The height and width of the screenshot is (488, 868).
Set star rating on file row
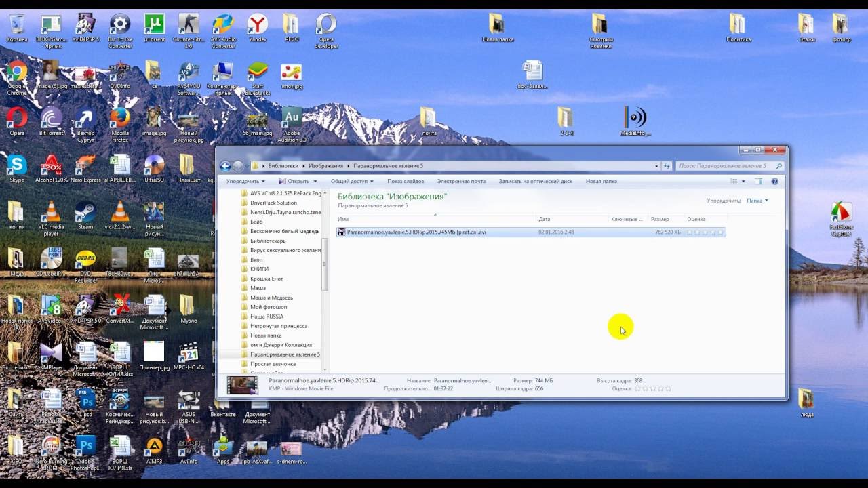[x=705, y=232]
